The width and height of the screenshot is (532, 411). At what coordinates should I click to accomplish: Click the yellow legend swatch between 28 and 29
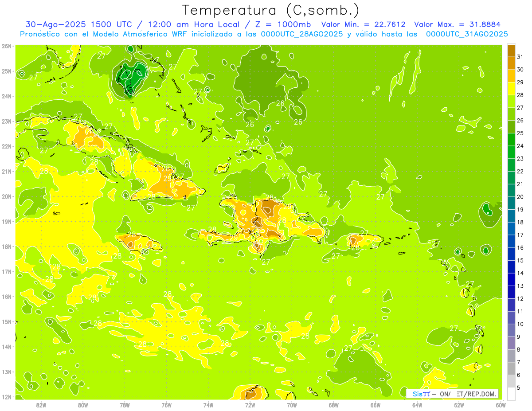(x=512, y=89)
